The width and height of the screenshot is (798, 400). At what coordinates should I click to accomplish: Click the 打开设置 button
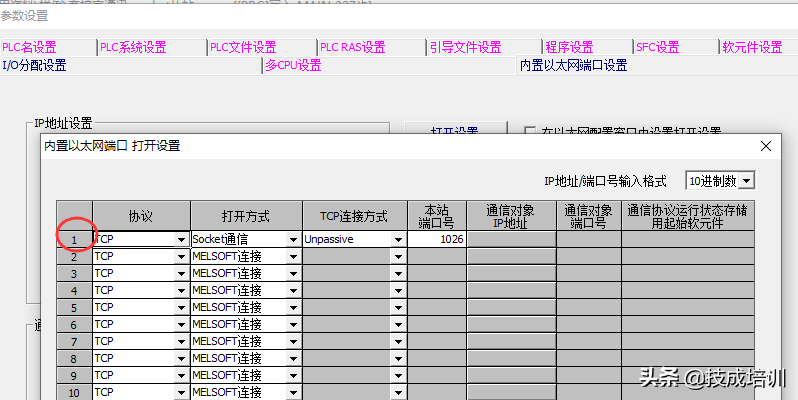[x=454, y=131]
